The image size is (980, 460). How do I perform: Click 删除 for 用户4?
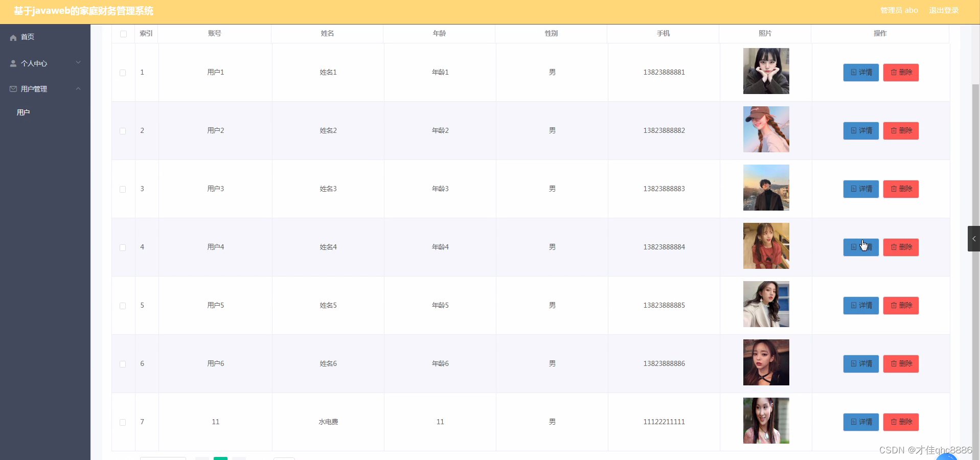pyautogui.click(x=901, y=247)
